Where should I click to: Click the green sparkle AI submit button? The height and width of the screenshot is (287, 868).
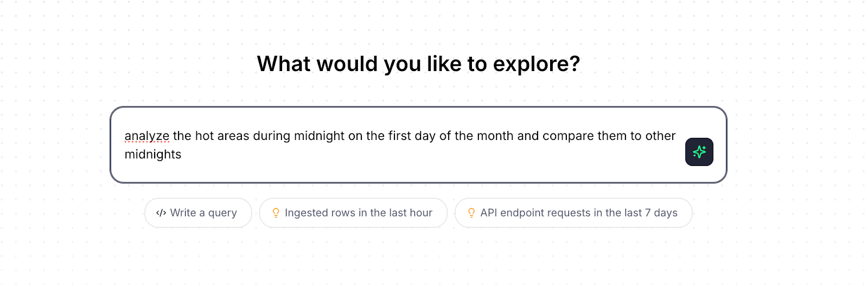699,152
